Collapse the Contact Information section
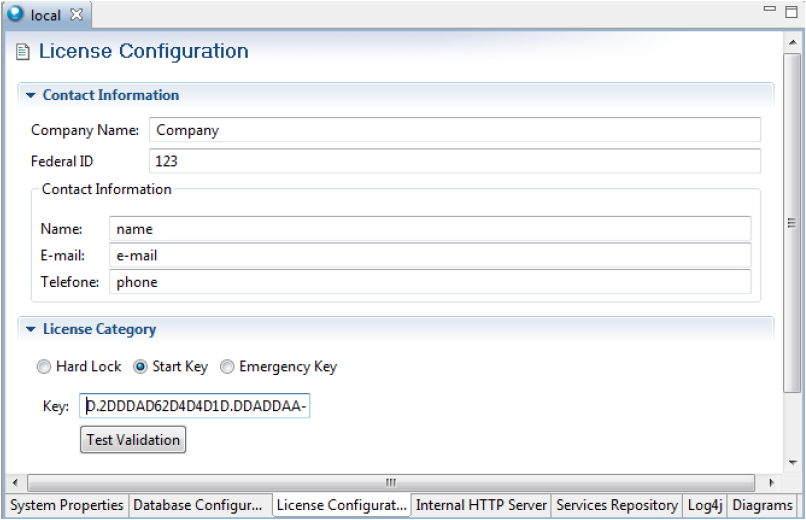Image resolution: width=806 pixels, height=520 pixels. coord(31,96)
